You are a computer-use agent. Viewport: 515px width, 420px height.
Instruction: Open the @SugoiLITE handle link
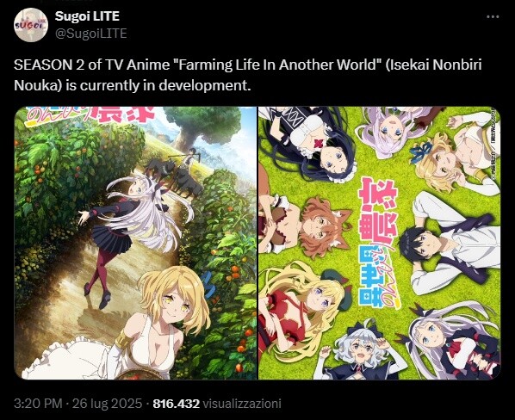(91, 34)
